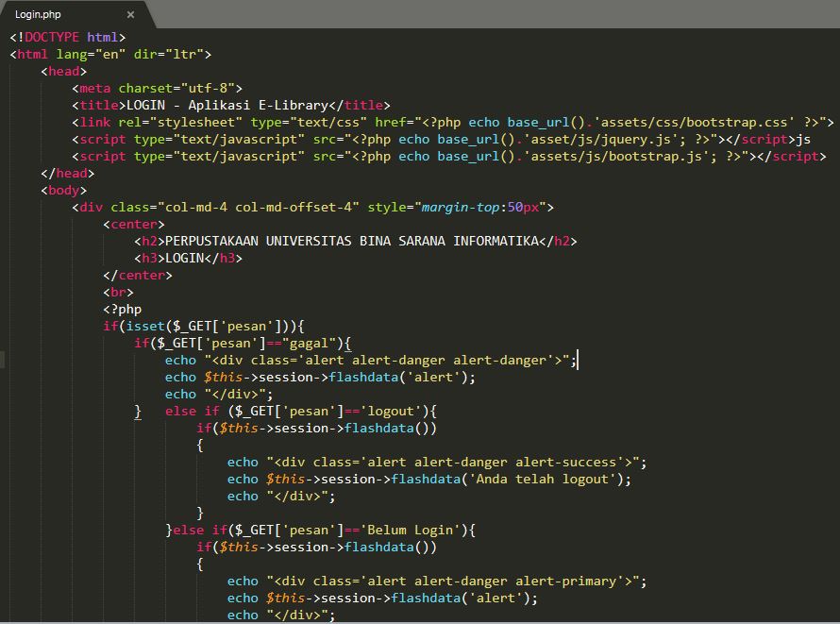Click the 'logout' string in the else if
The height and width of the screenshot is (624, 840).
click(391, 412)
